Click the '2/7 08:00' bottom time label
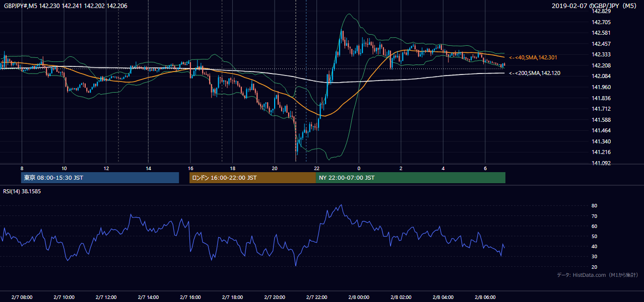The height and width of the screenshot is (302, 644). (x=22, y=297)
